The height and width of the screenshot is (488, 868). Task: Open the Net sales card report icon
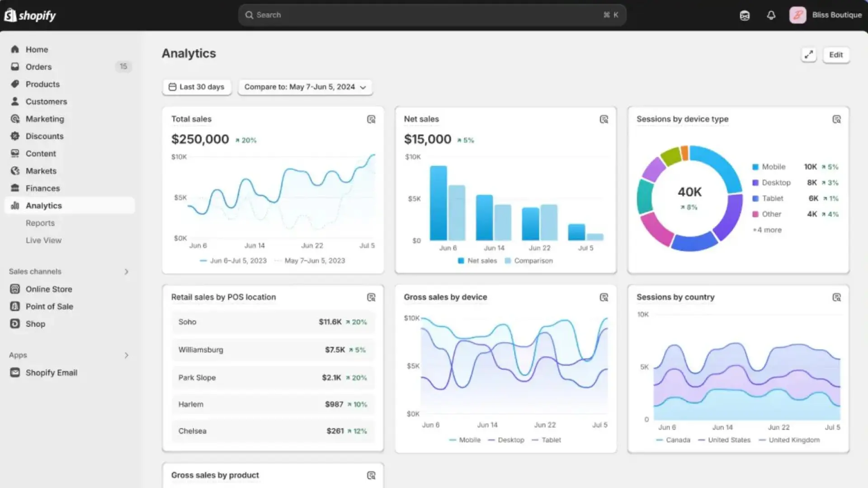(604, 119)
